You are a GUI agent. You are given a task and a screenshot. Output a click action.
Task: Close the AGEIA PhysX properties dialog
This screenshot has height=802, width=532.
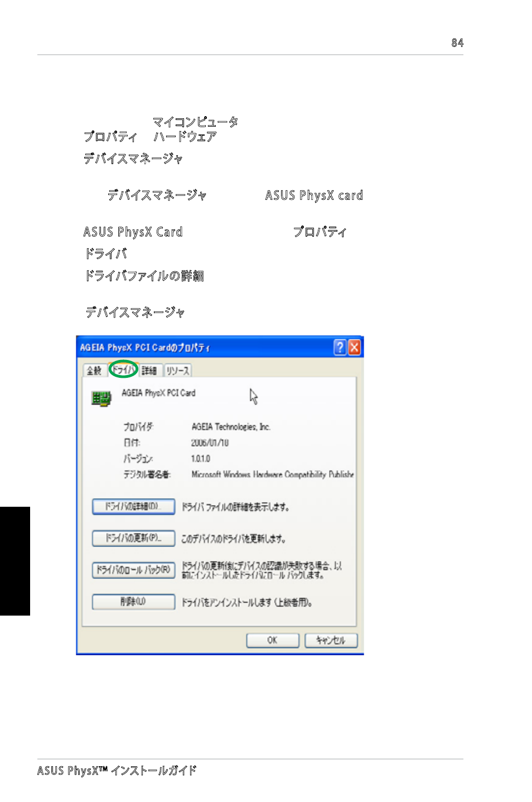(355, 347)
